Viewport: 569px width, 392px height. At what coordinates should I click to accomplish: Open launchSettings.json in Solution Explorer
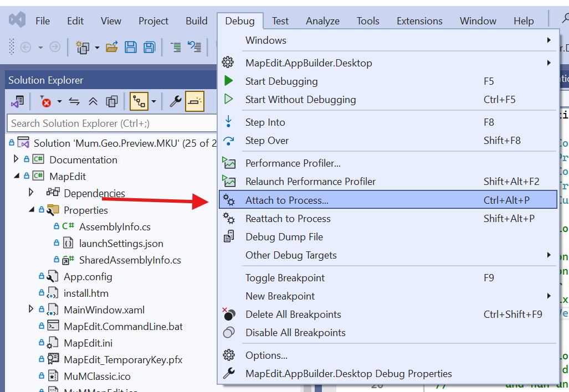(121, 244)
